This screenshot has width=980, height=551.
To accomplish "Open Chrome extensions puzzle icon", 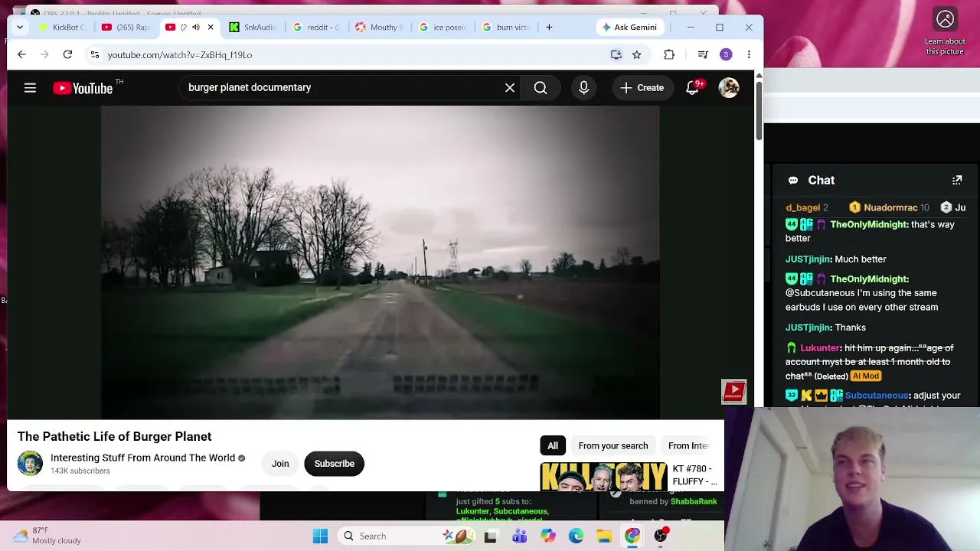I will pos(669,54).
